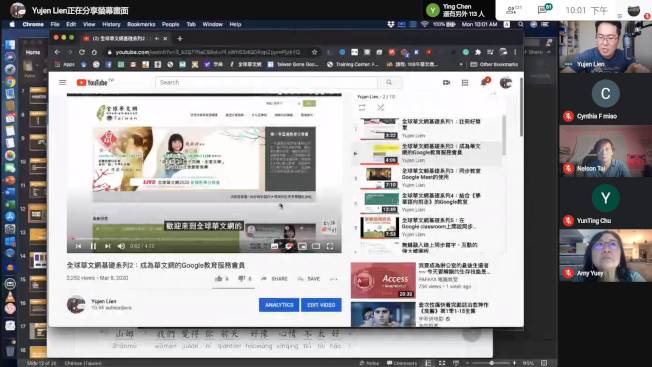Jump to previous video in player
652x367 pixels.
pyautogui.click(x=79, y=246)
